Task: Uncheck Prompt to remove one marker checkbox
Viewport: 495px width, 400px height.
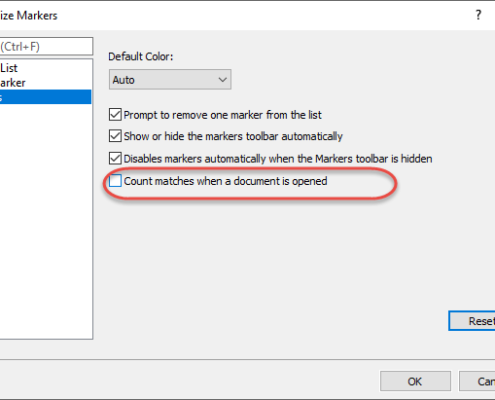Action: 115,115
